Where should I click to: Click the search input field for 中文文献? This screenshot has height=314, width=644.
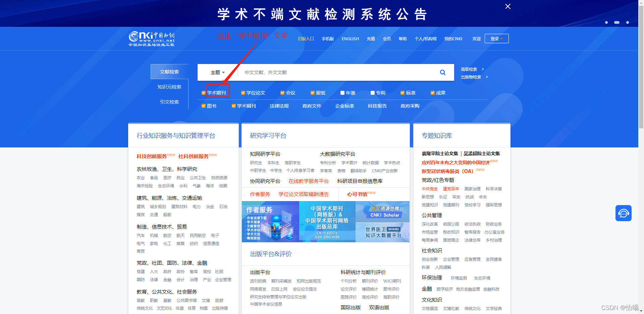[x=335, y=72]
